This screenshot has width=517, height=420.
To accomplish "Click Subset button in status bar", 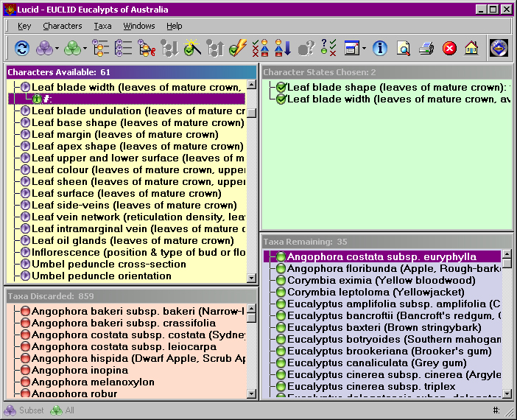I will click(24, 410).
